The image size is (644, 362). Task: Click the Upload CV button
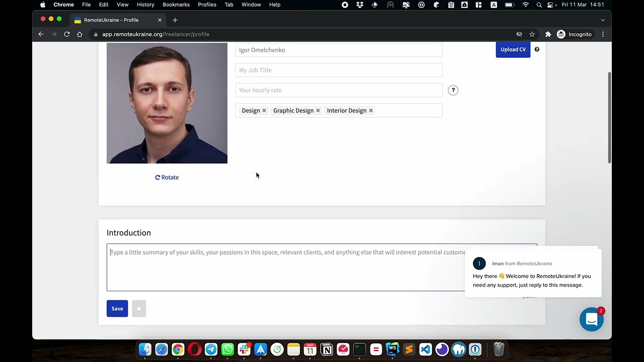[513, 49]
